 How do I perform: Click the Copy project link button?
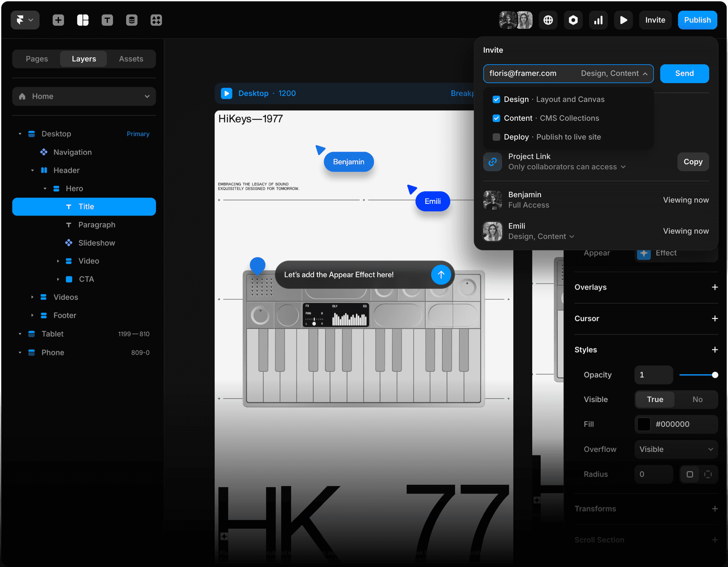point(693,162)
